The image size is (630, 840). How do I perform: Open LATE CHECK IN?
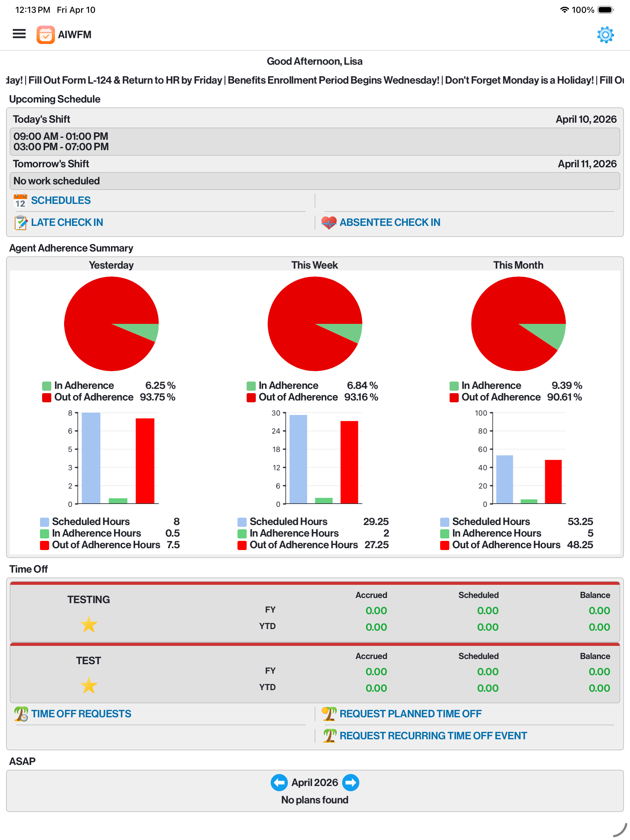tap(67, 223)
